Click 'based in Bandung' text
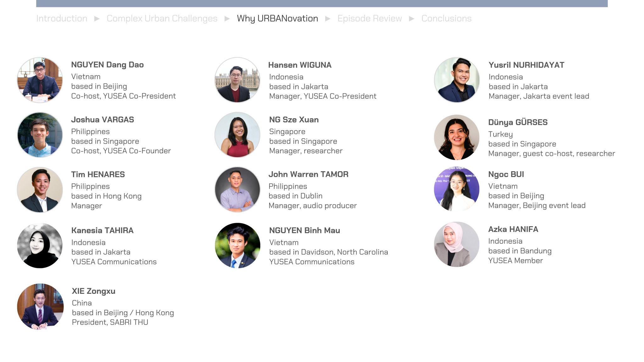The image size is (644, 362). tap(520, 251)
